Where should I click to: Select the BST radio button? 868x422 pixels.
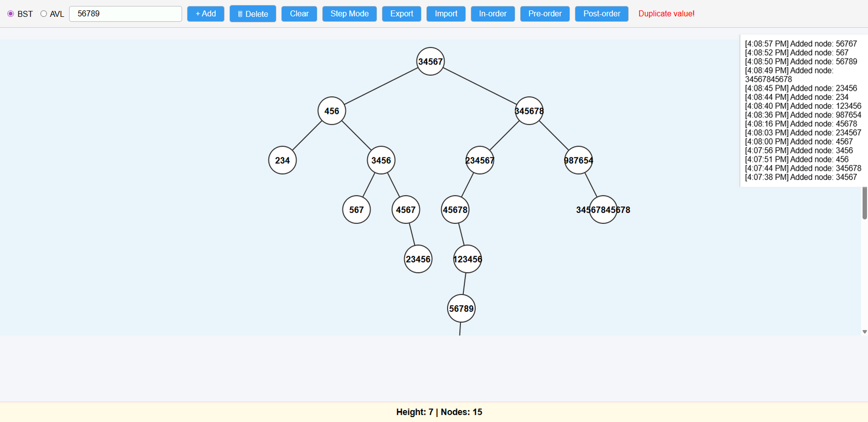(10, 14)
